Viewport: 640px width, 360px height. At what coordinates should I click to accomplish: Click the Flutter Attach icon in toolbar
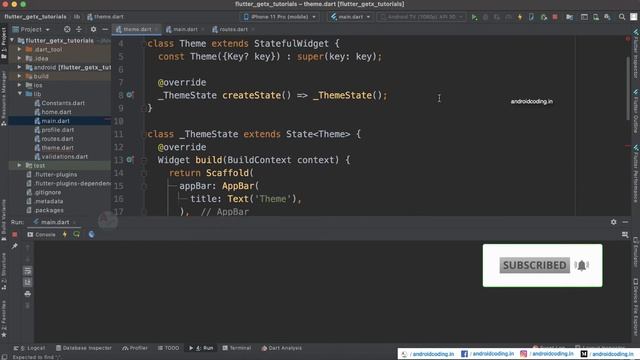click(531, 17)
